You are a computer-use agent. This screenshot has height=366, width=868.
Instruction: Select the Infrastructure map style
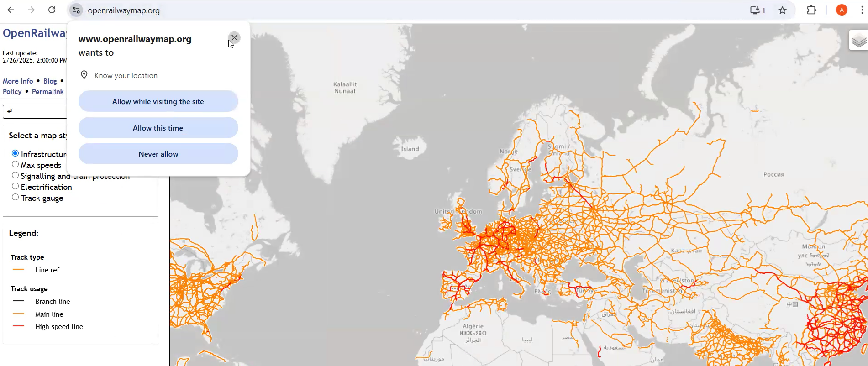point(15,153)
